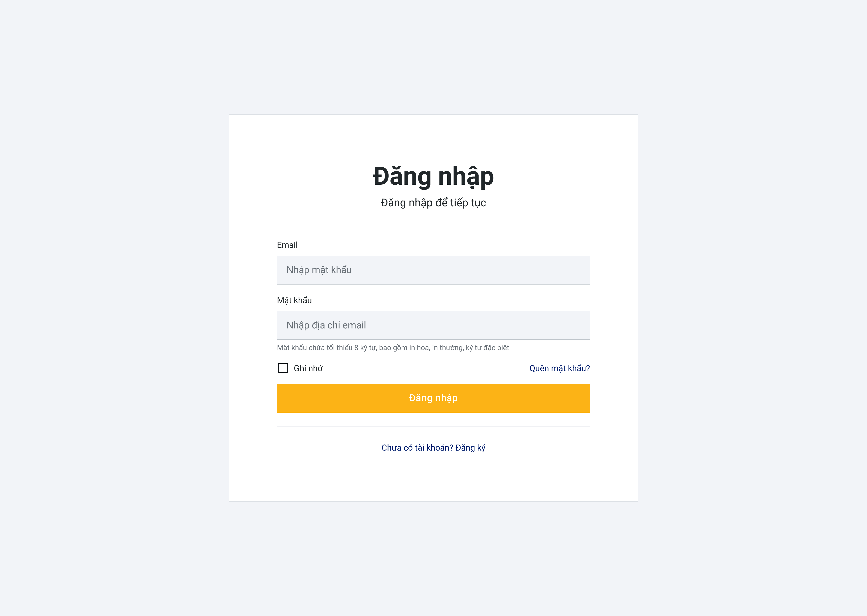Screen dimensions: 867x616
Task: Click the divider line below the login button
Action: pyautogui.click(x=433, y=427)
